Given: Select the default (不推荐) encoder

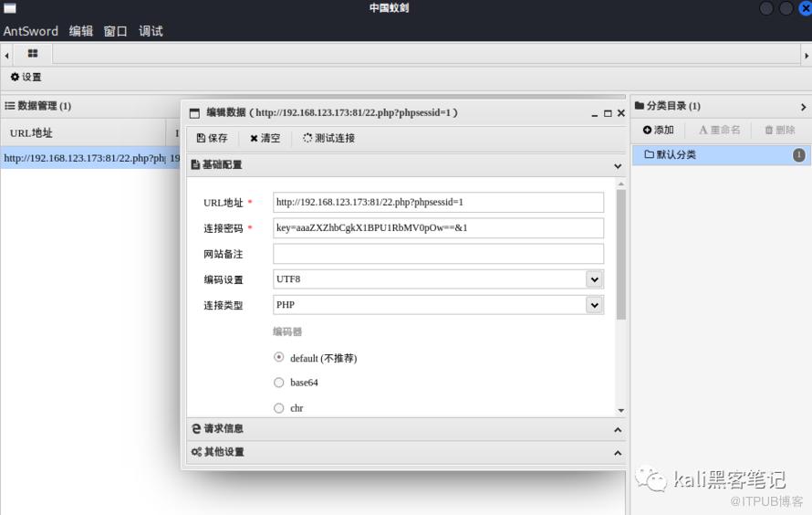Looking at the screenshot, I should pyautogui.click(x=278, y=357).
